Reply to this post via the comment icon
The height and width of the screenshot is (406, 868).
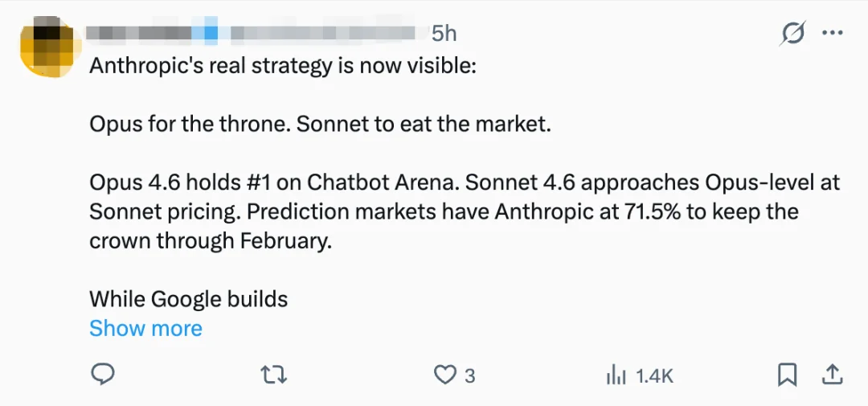(102, 375)
